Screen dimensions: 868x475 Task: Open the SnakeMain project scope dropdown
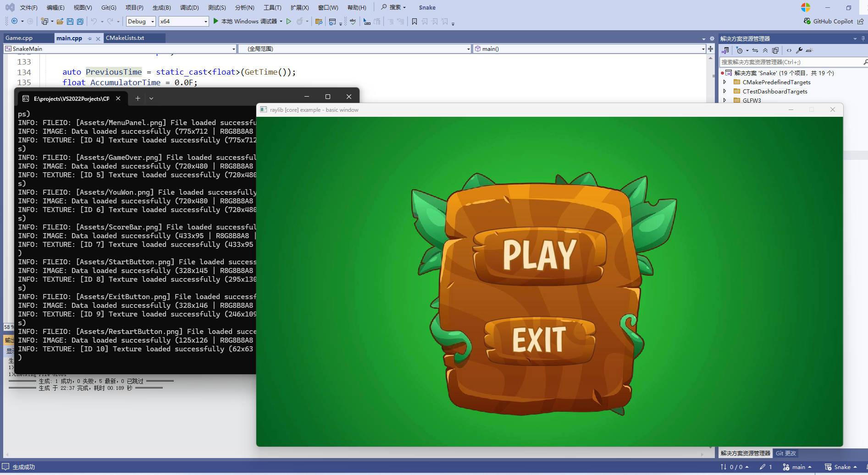[120, 49]
